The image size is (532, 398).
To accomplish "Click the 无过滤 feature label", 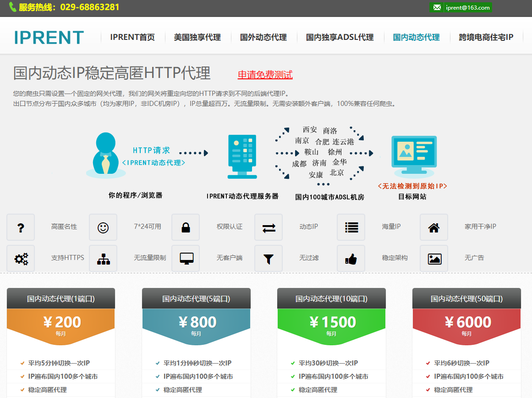I will click(x=309, y=258).
